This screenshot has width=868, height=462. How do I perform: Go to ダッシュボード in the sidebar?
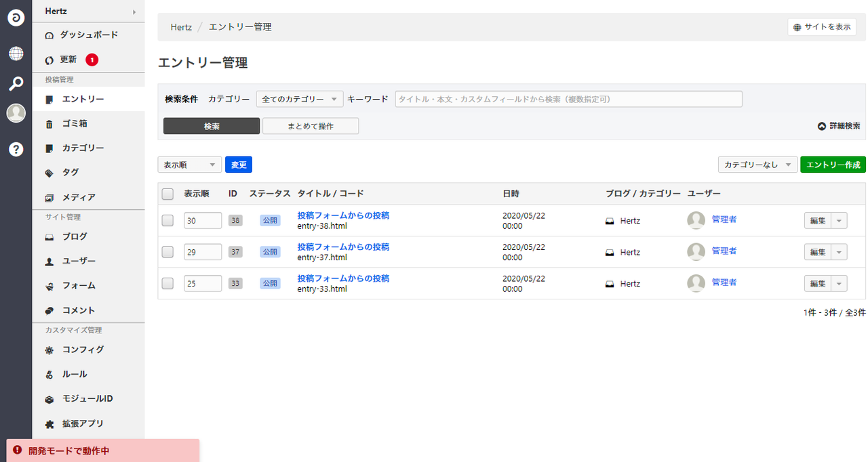90,35
